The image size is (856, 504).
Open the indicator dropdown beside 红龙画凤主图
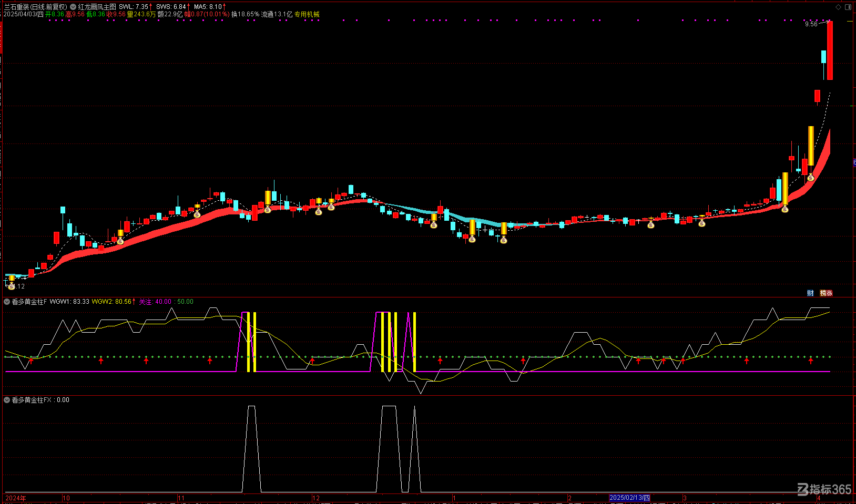(73, 7)
